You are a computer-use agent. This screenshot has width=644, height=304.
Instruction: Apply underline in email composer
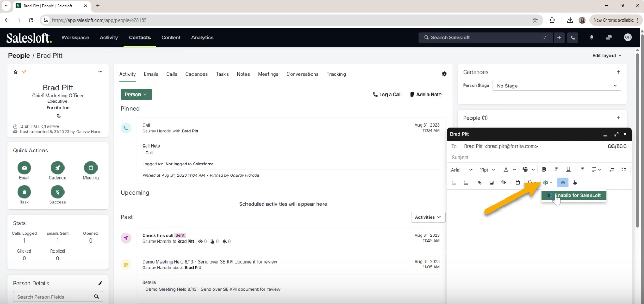tap(568, 170)
